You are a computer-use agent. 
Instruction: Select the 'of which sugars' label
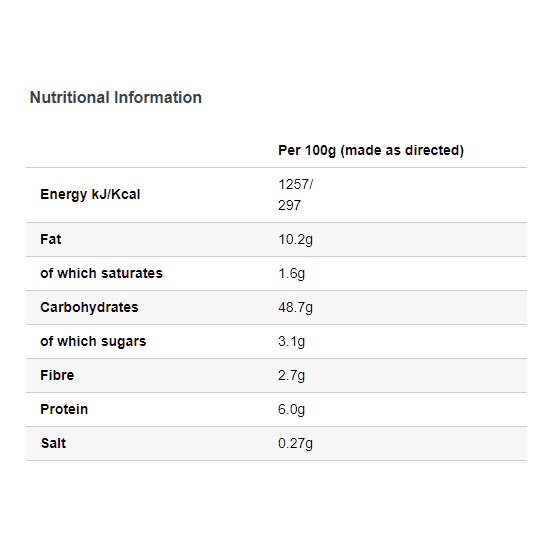click(93, 341)
